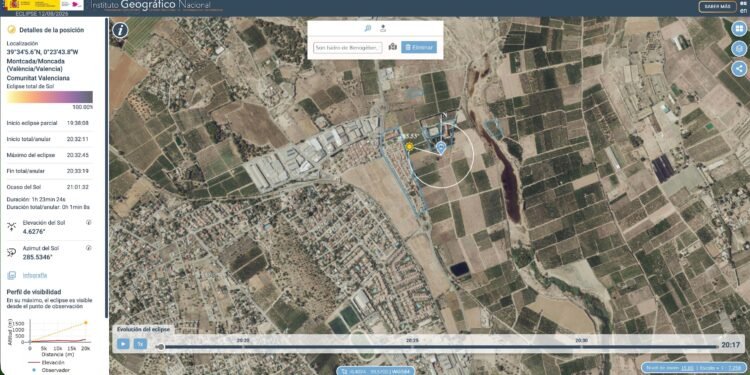
Task: Jump to the 20:25 timeline mark
Action: click(412, 340)
